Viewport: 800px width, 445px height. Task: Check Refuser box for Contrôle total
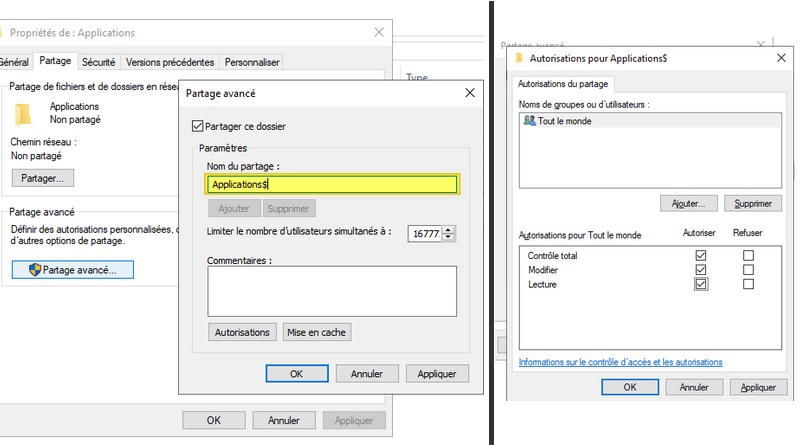748,256
